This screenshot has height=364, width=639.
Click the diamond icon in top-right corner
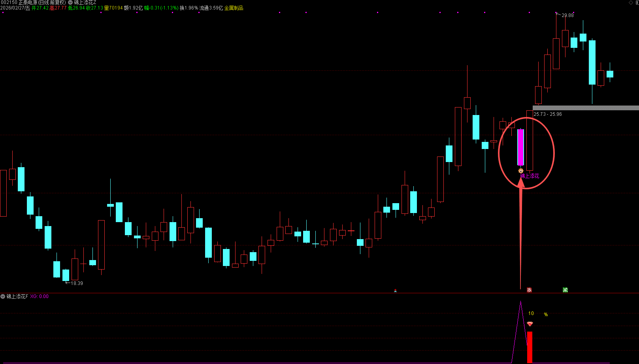(x=631, y=3)
